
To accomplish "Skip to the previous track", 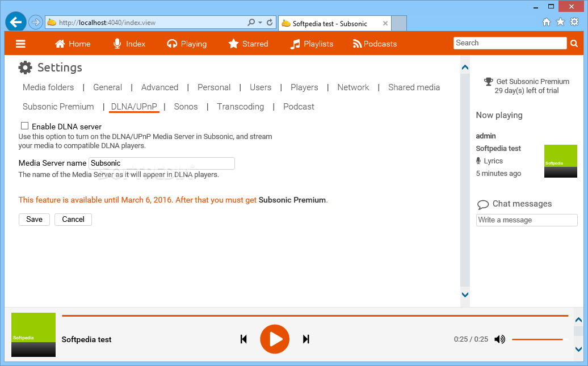I will pyautogui.click(x=243, y=339).
